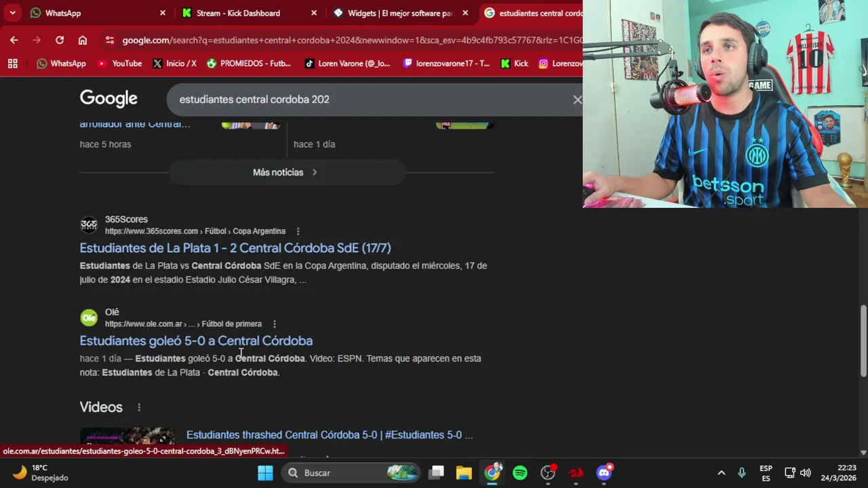The image size is (868, 488).
Task: Open the WhatsApp bookmark
Action: (x=61, y=63)
